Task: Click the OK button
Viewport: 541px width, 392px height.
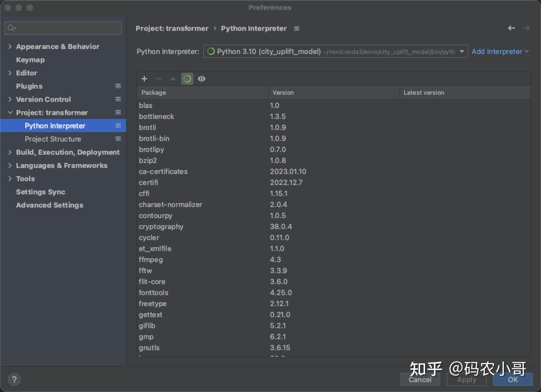Action: coord(512,379)
